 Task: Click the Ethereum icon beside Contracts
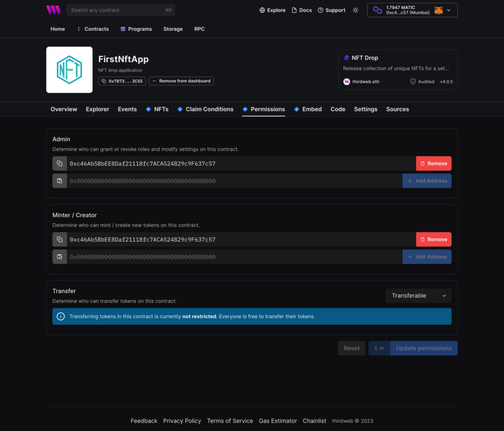(x=79, y=29)
